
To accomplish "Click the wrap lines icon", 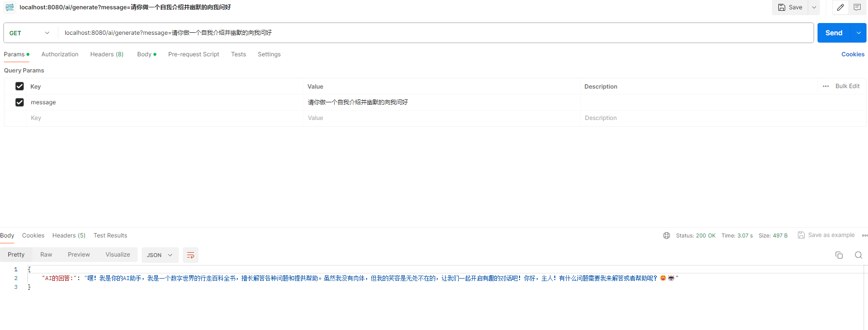I will [191, 255].
